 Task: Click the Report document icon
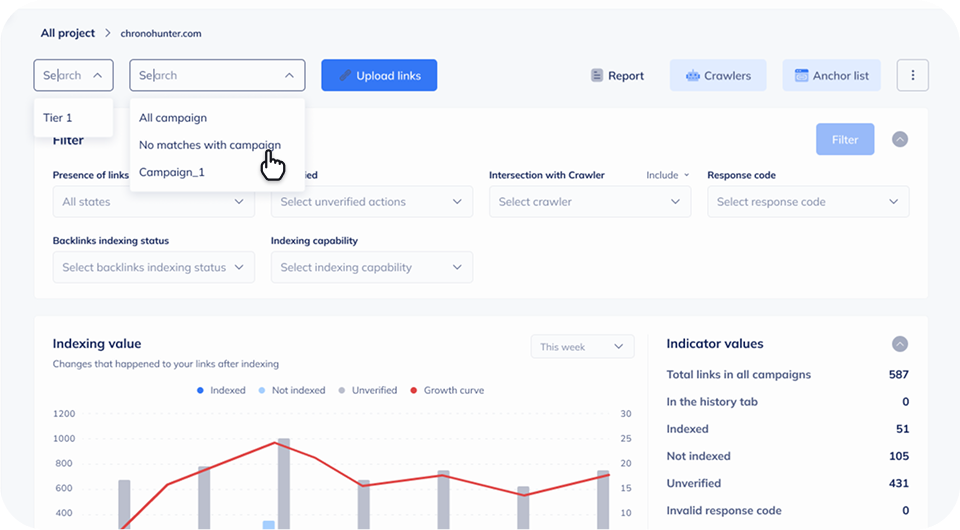[x=597, y=76]
